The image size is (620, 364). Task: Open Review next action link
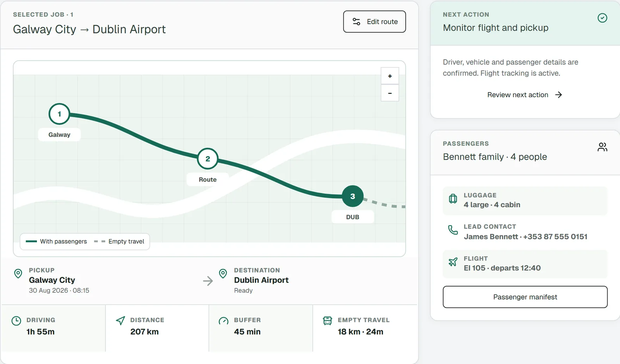pyautogui.click(x=525, y=95)
